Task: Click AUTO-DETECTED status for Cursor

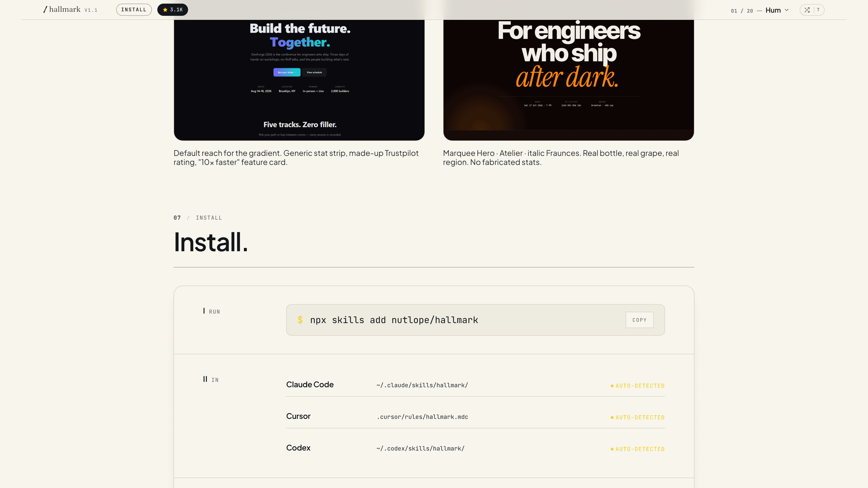Action: (x=637, y=418)
